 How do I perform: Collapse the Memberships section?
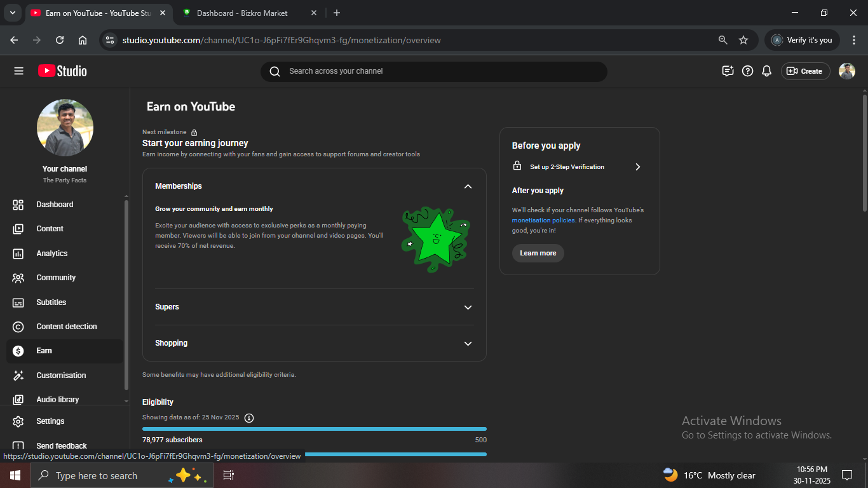[x=468, y=186]
